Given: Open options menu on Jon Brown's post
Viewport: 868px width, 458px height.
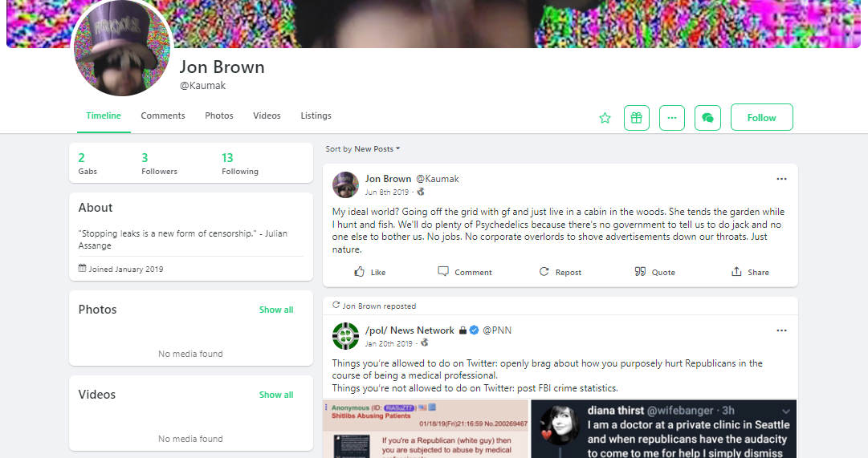Looking at the screenshot, I should click(781, 179).
